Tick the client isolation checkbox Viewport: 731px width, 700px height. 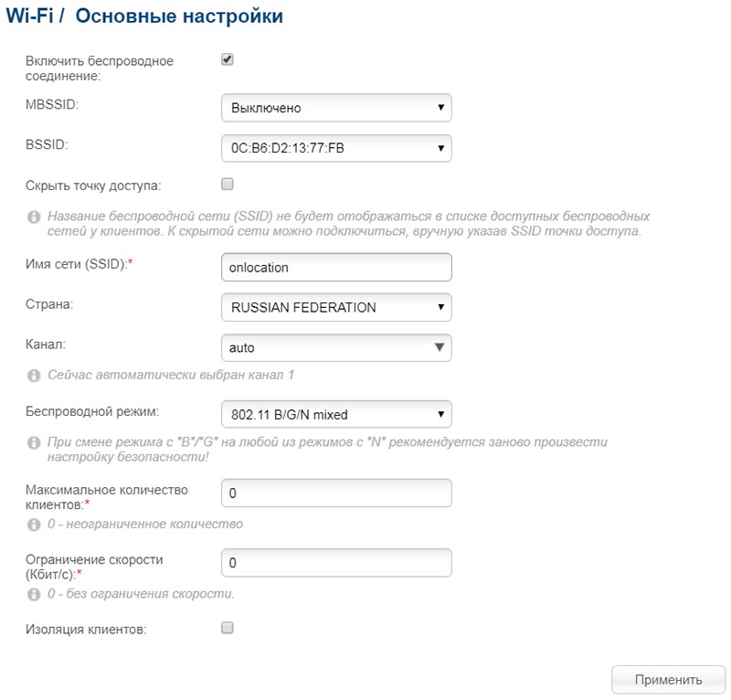point(227,628)
